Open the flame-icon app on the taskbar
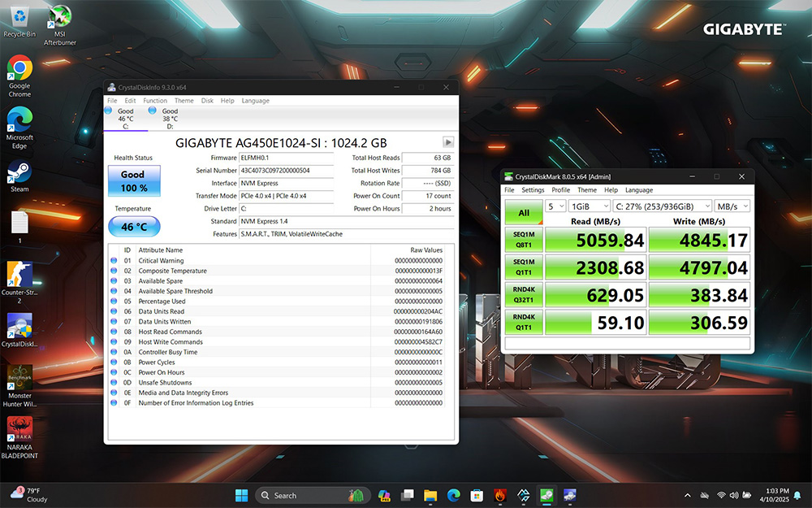 click(x=499, y=496)
